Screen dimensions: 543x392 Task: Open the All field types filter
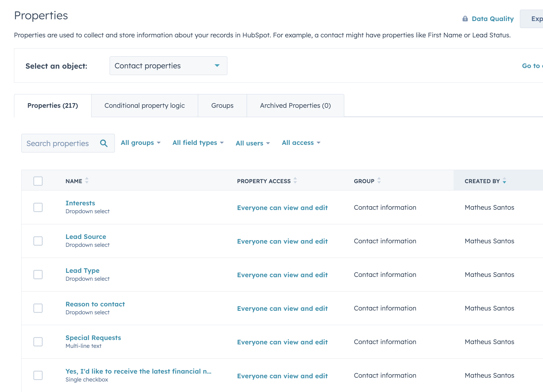(198, 143)
